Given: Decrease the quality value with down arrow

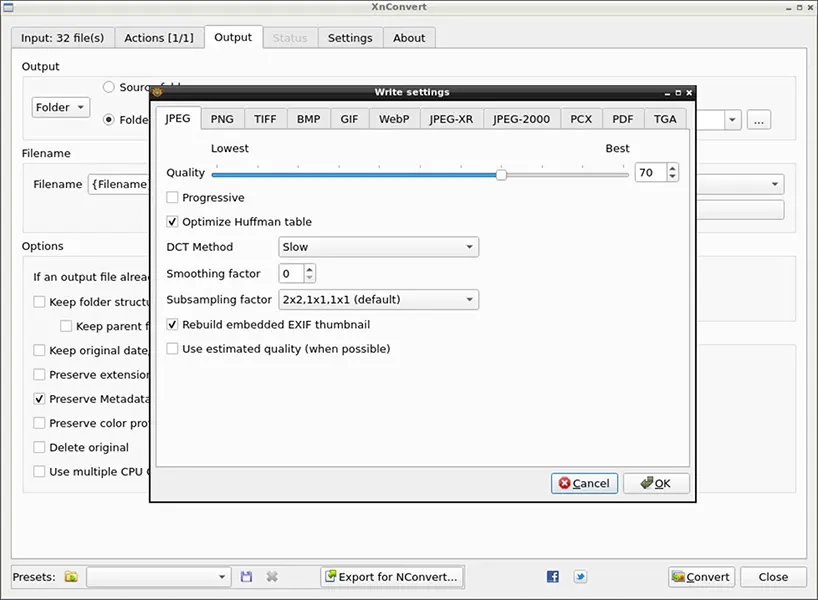Looking at the screenshot, I should (x=672, y=176).
